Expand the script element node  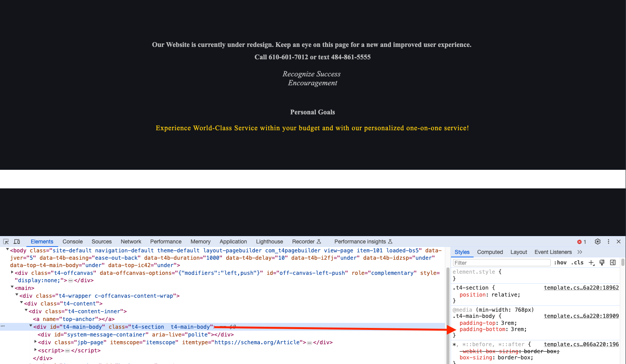(x=35, y=350)
